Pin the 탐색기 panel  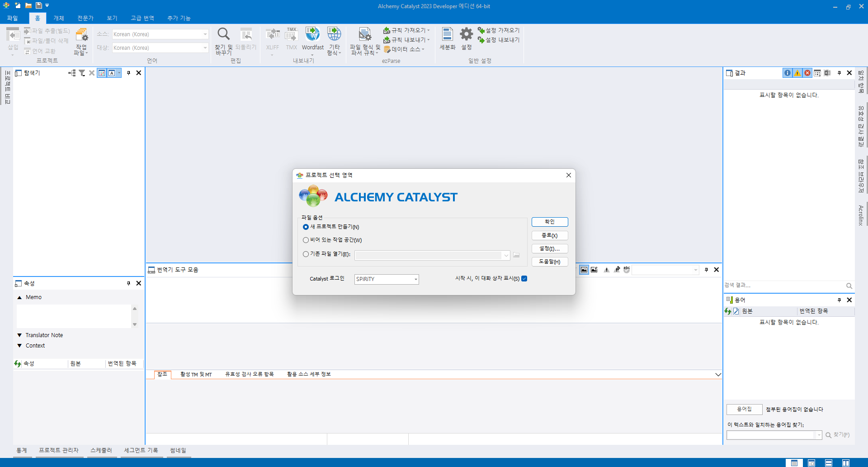coord(129,73)
